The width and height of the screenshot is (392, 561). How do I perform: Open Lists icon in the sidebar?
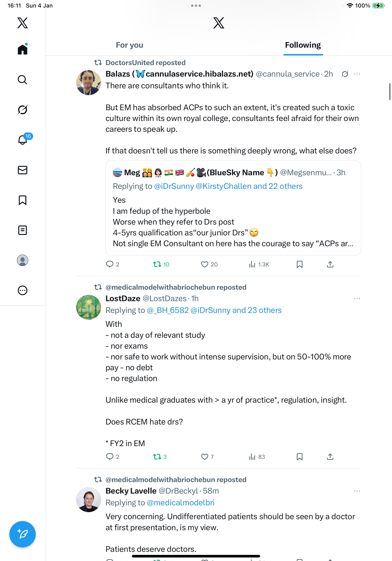pos(23,230)
